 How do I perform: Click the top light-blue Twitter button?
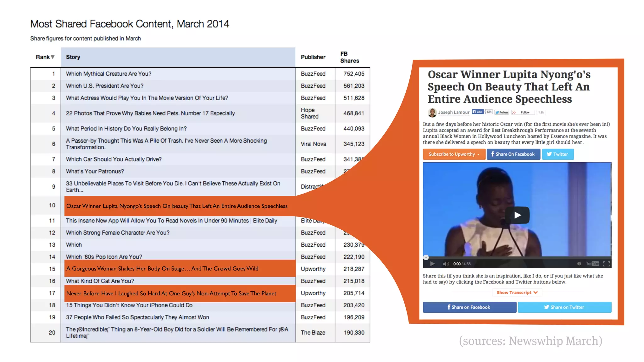pyautogui.click(x=558, y=154)
